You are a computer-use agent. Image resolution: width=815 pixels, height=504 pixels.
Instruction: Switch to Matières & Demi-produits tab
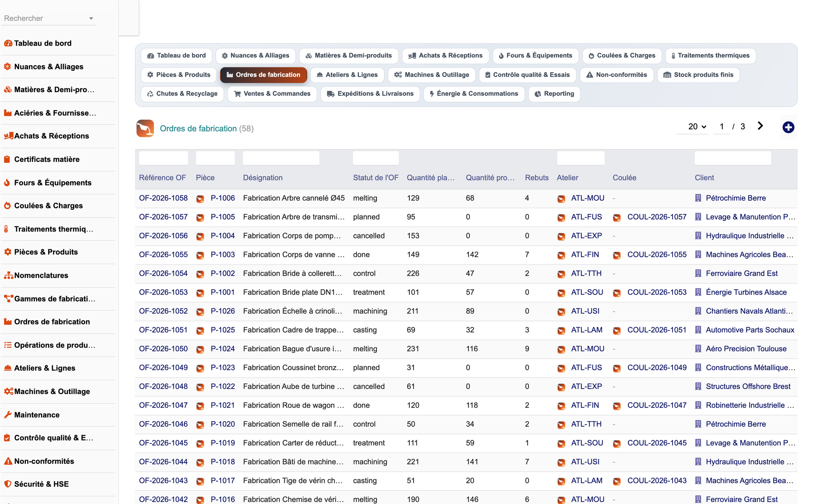(349, 56)
